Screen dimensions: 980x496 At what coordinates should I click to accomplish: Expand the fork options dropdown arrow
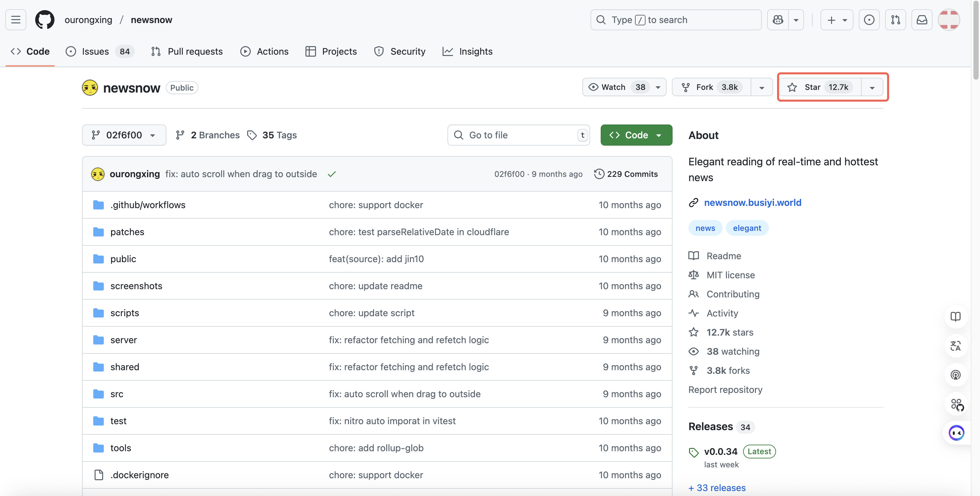(762, 87)
